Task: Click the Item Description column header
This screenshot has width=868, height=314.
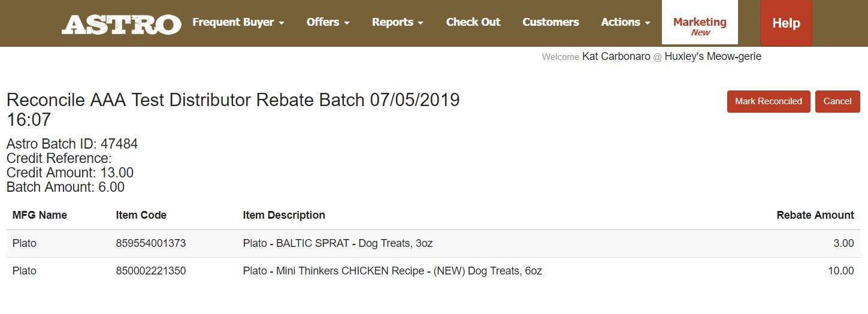Action: (x=284, y=215)
